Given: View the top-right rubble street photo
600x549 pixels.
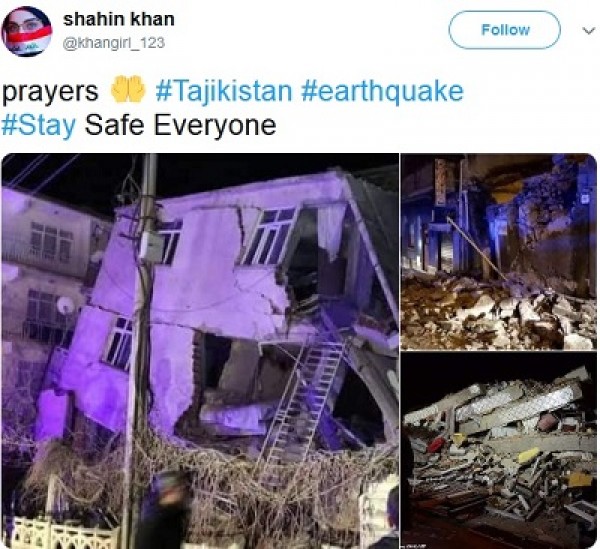Looking at the screenshot, I should coord(499,251).
